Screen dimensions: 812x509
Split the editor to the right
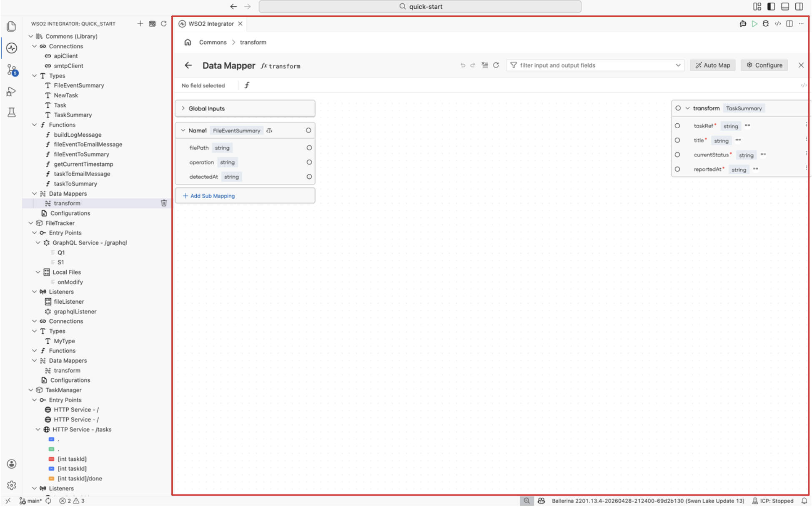tap(789, 24)
